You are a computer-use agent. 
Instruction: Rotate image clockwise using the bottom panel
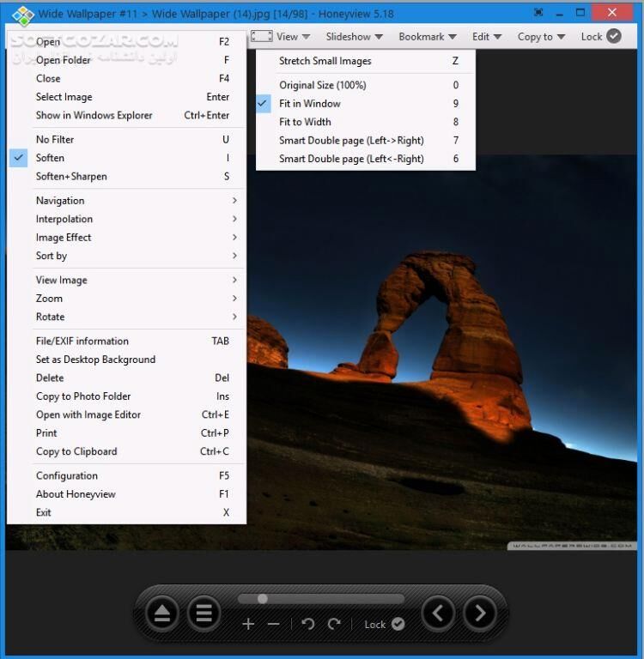coord(334,624)
